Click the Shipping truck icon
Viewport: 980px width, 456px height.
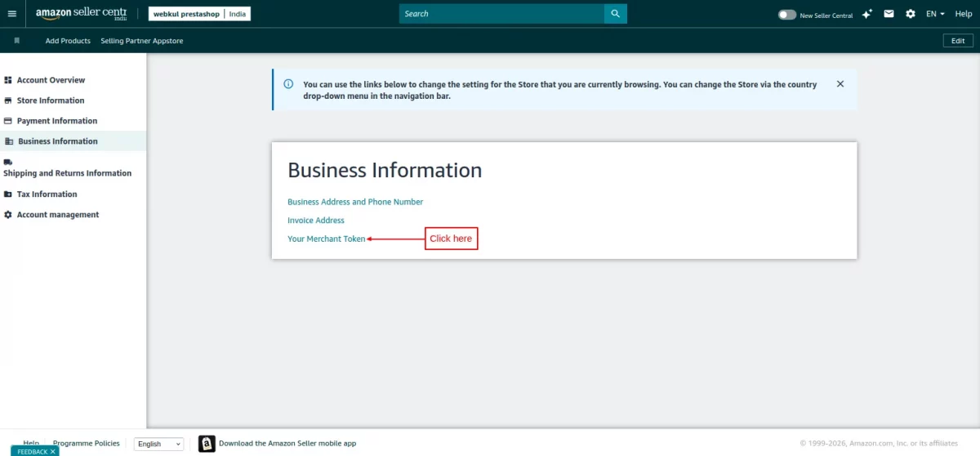click(x=8, y=163)
